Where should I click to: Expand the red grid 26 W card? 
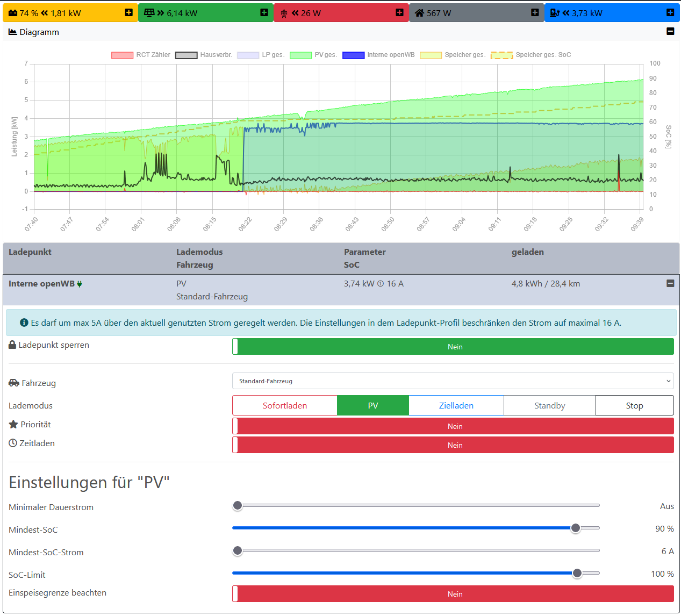click(x=399, y=12)
